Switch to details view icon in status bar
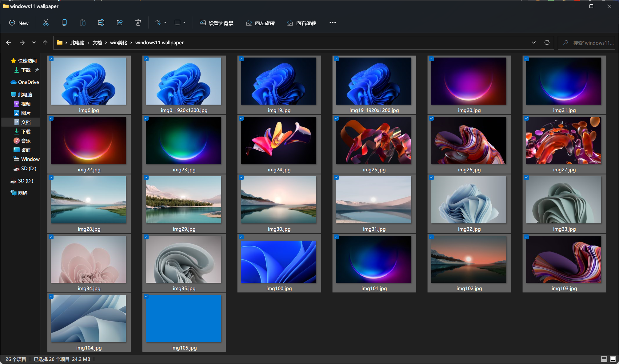Viewport: 619px width, 364px height. (x=604, y=359)
